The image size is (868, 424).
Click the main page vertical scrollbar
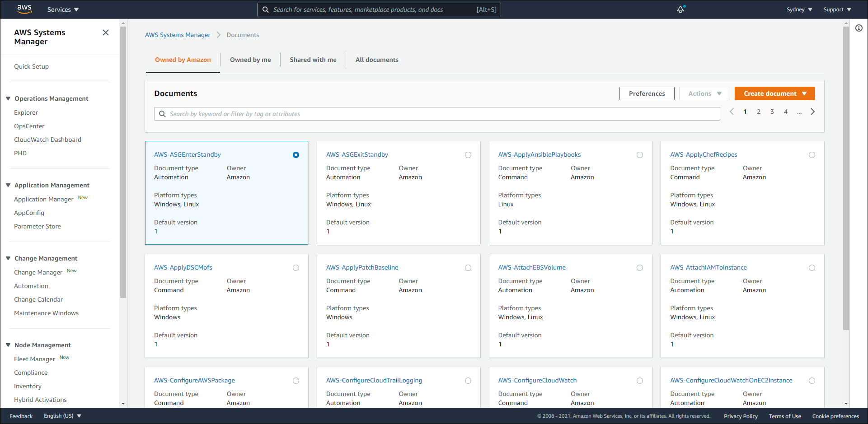[x=846, y=178]
